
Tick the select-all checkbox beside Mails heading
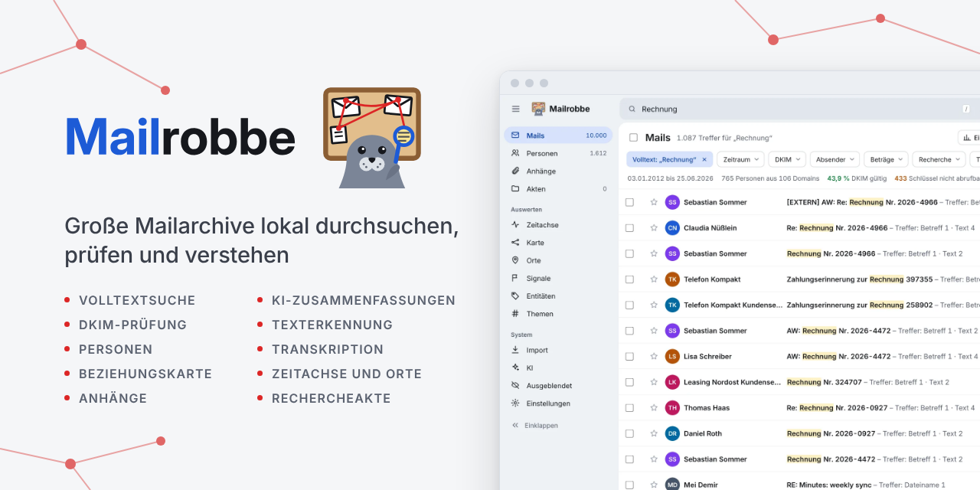tap(633, 138)
